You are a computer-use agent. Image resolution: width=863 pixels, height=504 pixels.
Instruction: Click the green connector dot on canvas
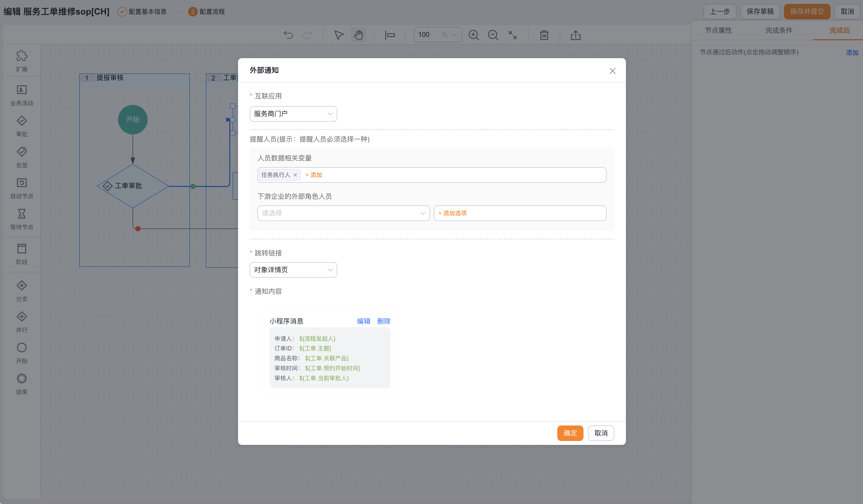[x=193, y=186]
